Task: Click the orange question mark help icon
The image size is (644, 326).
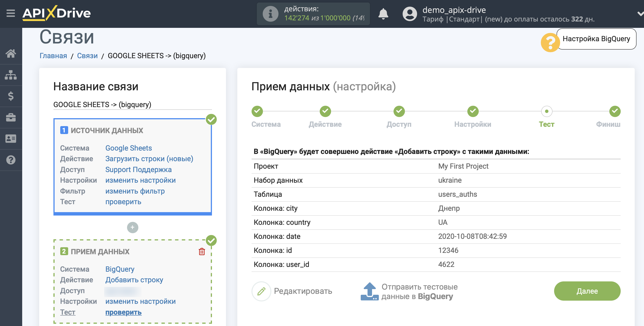Action: point(550,43)
